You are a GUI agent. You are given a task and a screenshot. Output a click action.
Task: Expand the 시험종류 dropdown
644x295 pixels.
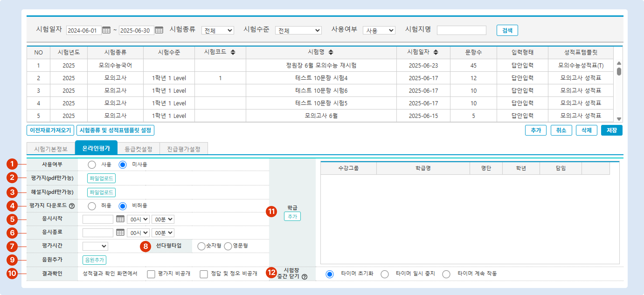coord(218,31)
